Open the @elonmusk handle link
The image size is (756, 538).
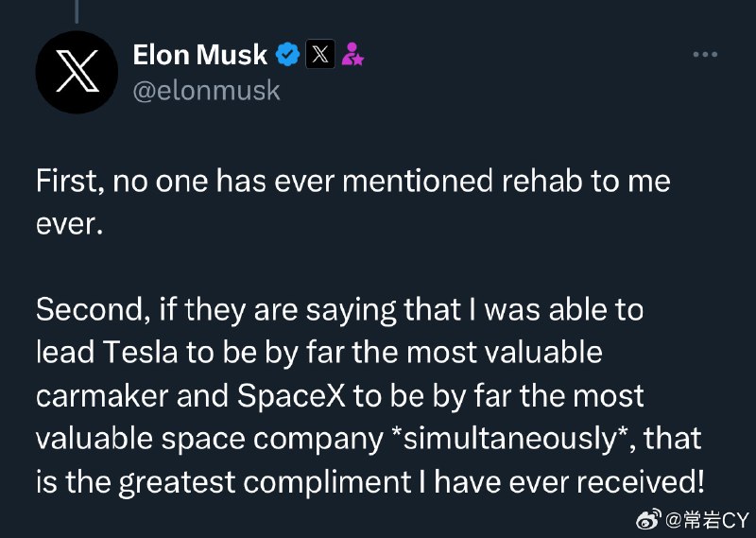[x=206, y=91]
